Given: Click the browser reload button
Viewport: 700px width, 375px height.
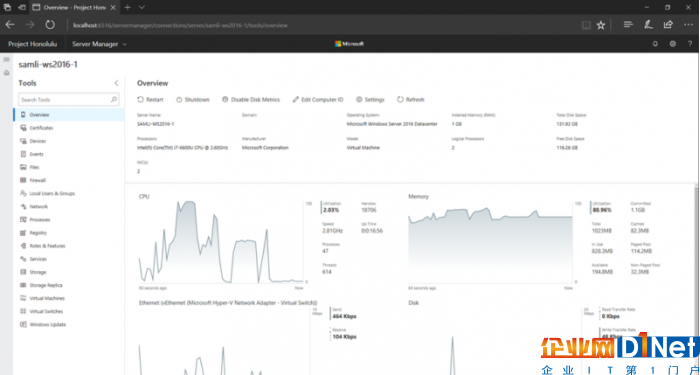Looking at the screenshot, I should coord(50,25).
